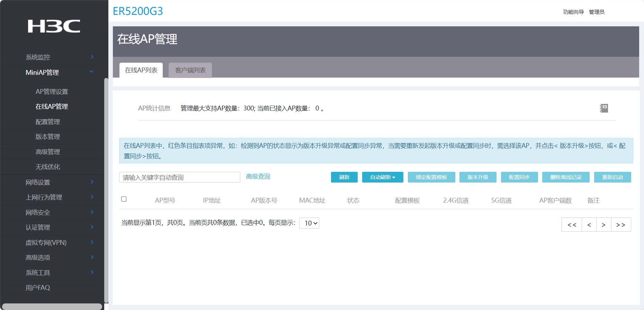Go to previous page with < button
The width and height of the screenshot is (644, 310).
[589, 225]
